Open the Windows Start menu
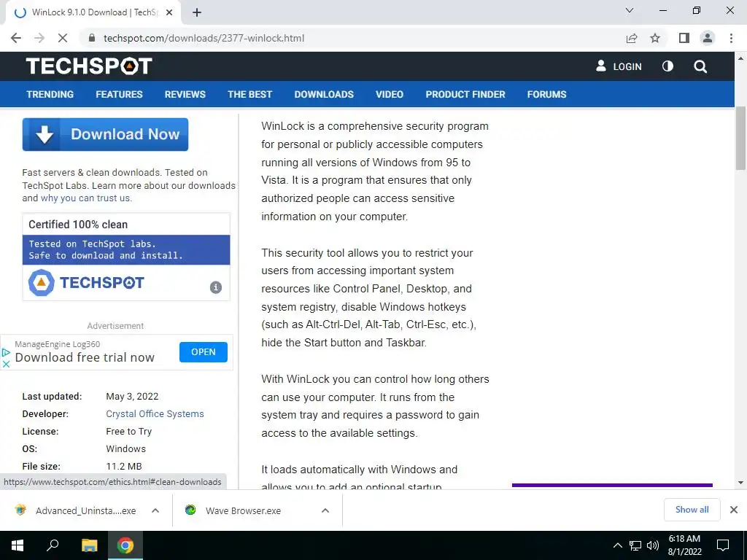This screenshot has width=747, height=560. 18,545
